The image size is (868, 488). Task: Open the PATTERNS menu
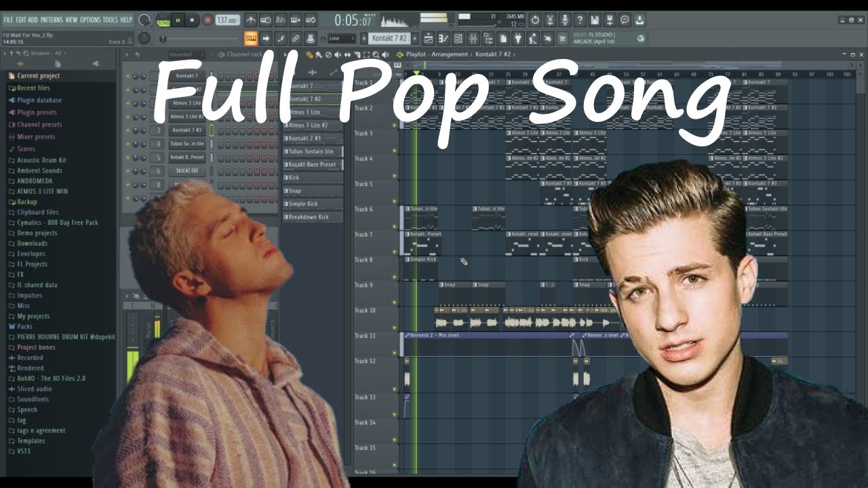click(x=52, y=20)
